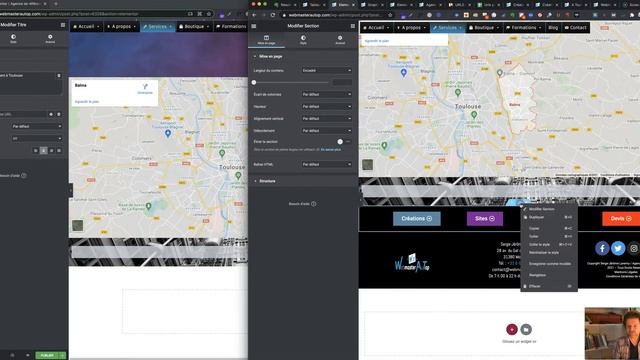Choose Effacer in context menu

pos(549,286)
